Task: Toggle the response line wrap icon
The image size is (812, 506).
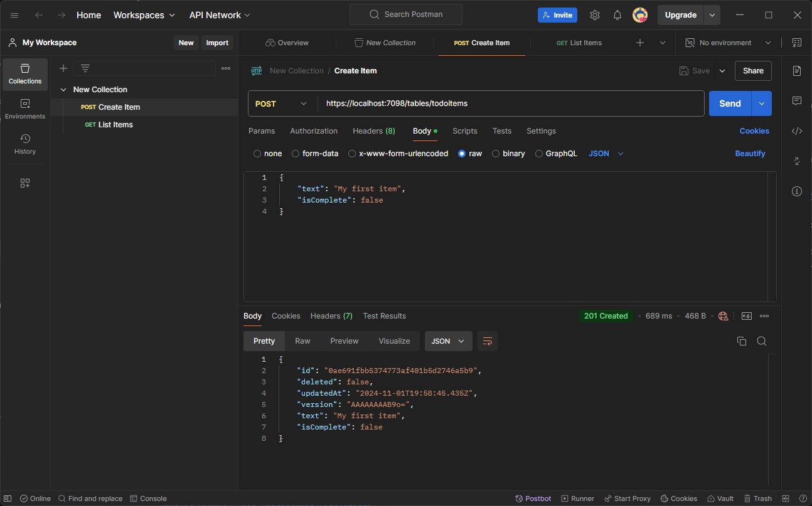Action: (x=488, y=341)
